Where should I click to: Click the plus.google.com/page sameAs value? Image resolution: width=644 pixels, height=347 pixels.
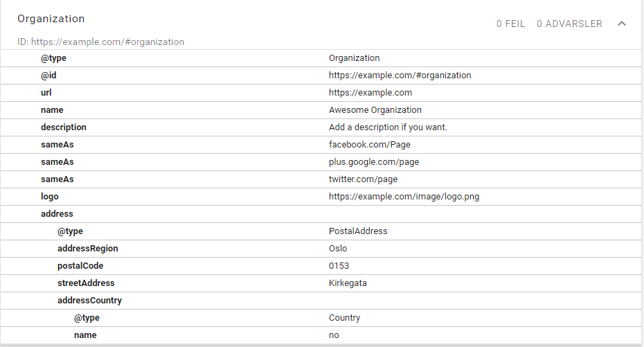(373, 162)
